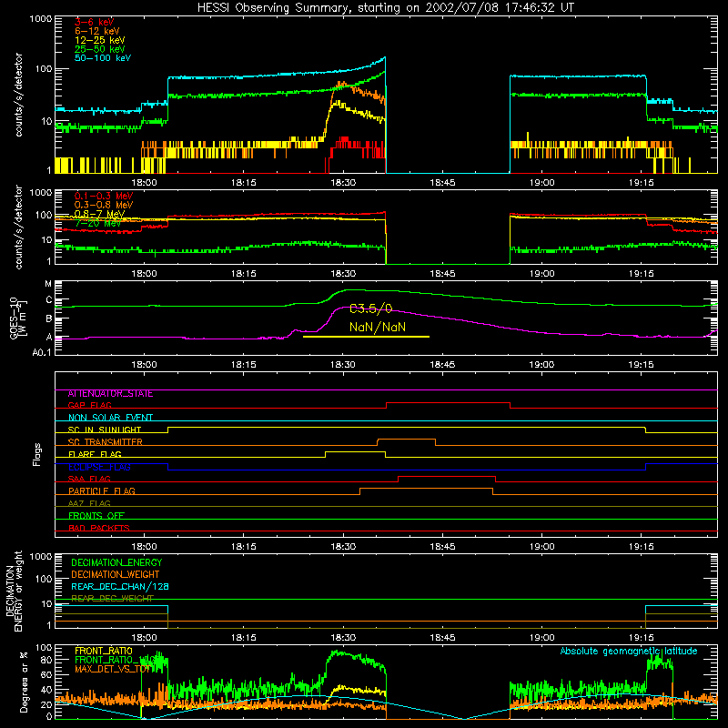Select the ATTENUATOR_STATE flag label
Screen dimensions: 728x728
(x=110, y=394)
